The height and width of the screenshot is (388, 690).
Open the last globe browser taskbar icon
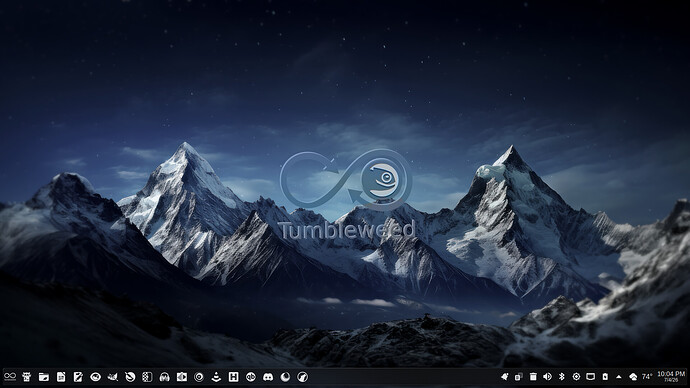tap(302, 377)
